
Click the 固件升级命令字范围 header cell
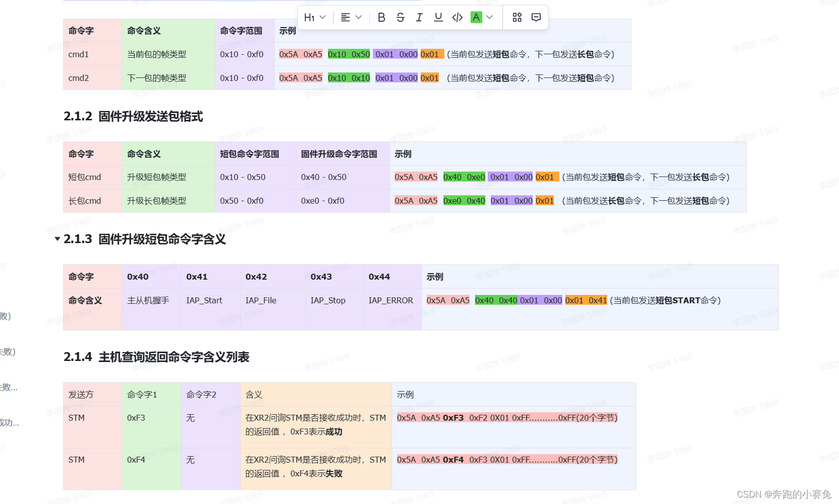click(343, 154)
